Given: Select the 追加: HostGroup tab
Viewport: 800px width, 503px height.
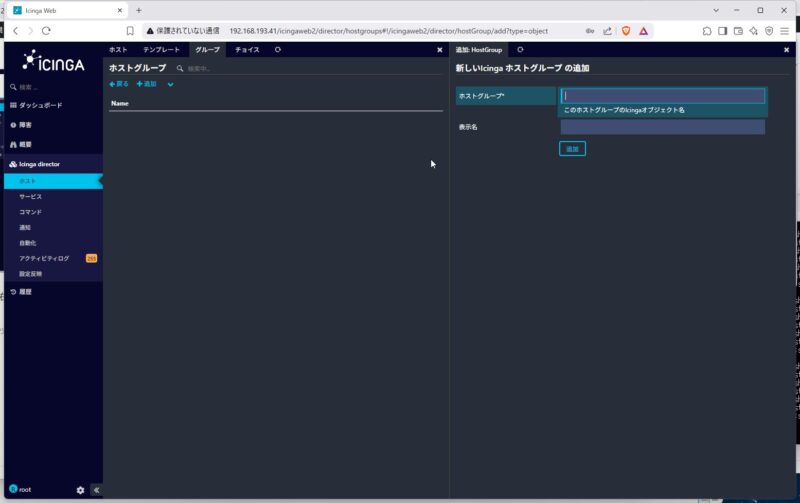Looking at the screenshot, I should click(479, 50).
